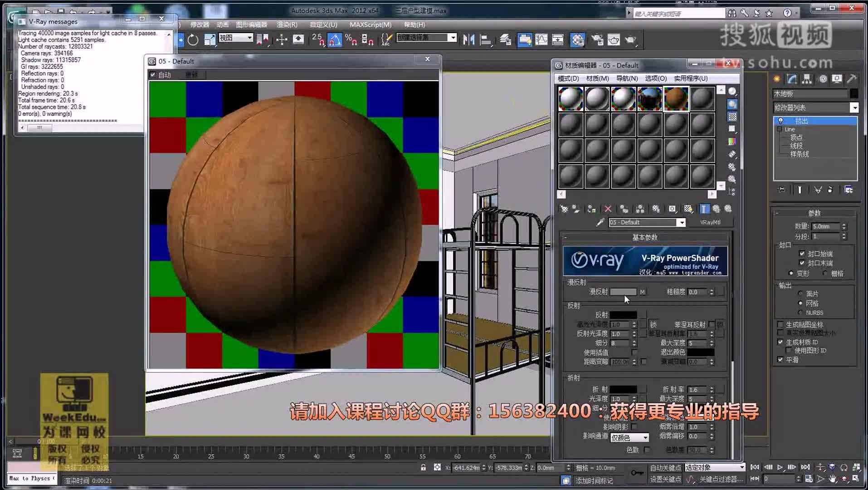
Task: Open 导航(N) menu in material editor
Action: (627, 78)
